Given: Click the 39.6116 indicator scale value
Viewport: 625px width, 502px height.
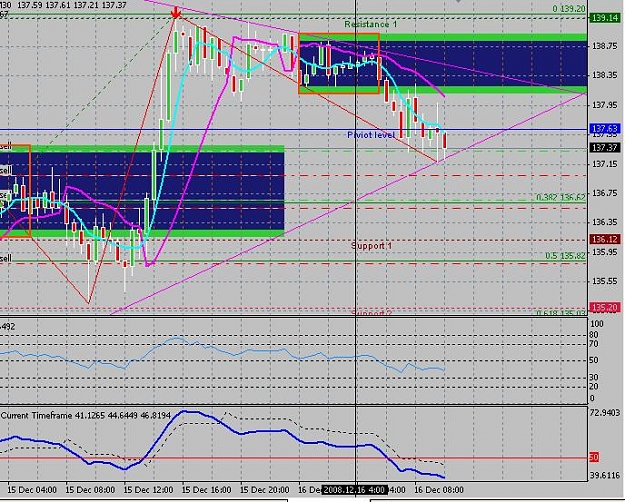Looking at the screenshot, I should pyautogui.click(x=605, y=475).
